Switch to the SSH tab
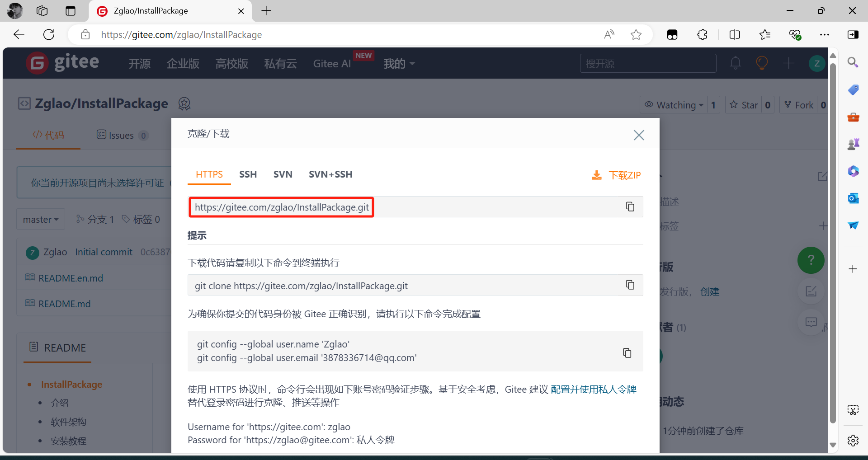Viewport: 868px width, 460px height. pyautogui.click(x=248, y=174)
